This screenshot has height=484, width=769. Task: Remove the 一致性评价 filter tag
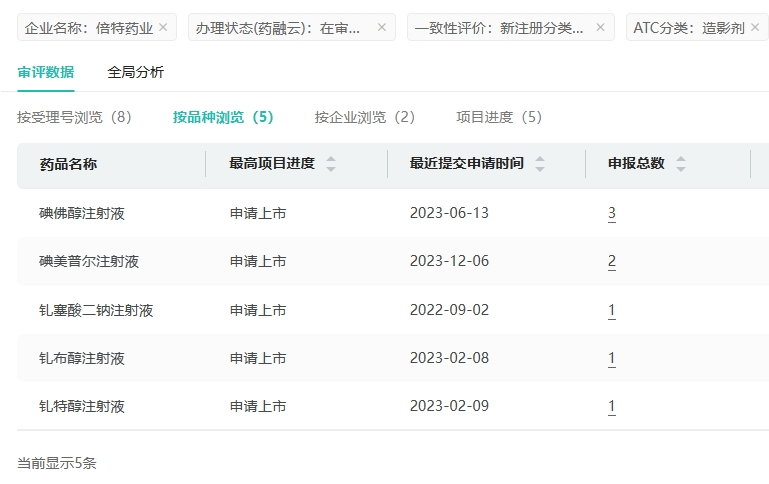pyautogui.click(x=600, y=28)
